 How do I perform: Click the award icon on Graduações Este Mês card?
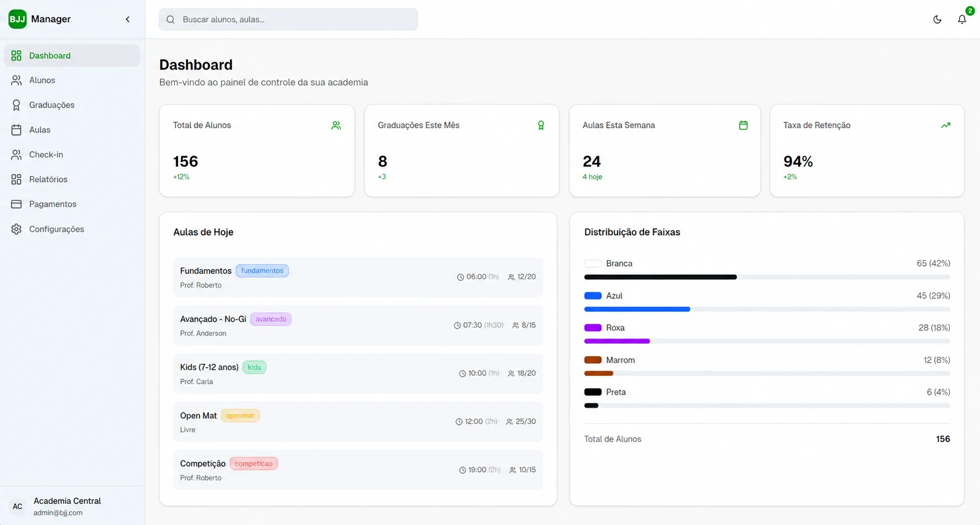tap(541, 125)
